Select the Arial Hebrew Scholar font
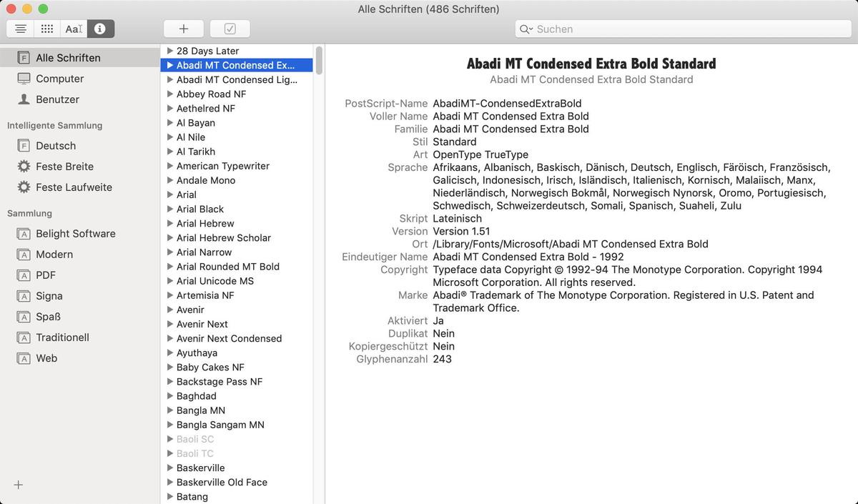This screenshot has width=858, height=504. point(237,237)
